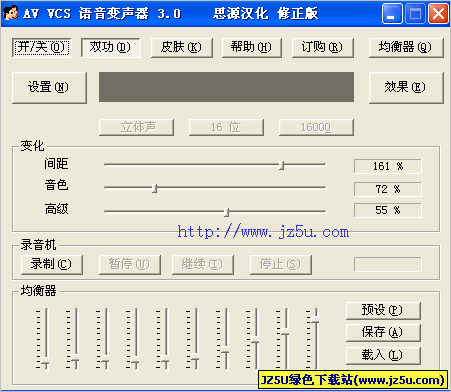Click the disabled 16000 sample rate button
Screen dimensions: 451x392
(x=316, y=127)
